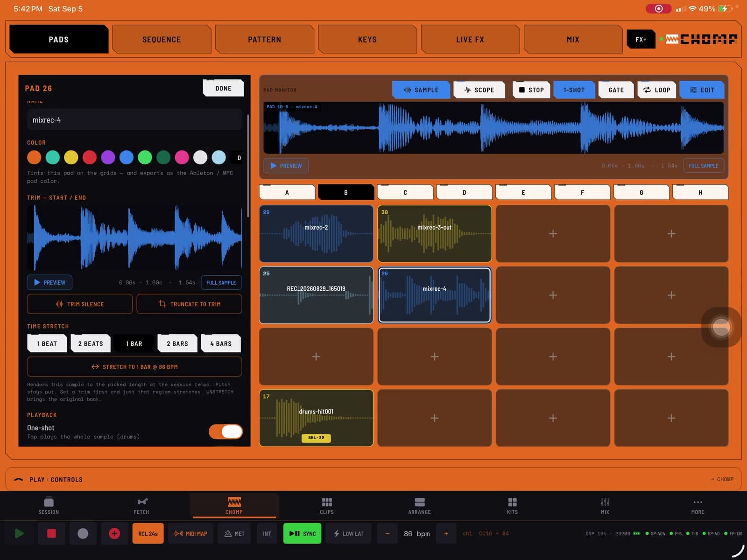
Task: Click PREVIEW in the pad monitor
Action: coord(286,166)
